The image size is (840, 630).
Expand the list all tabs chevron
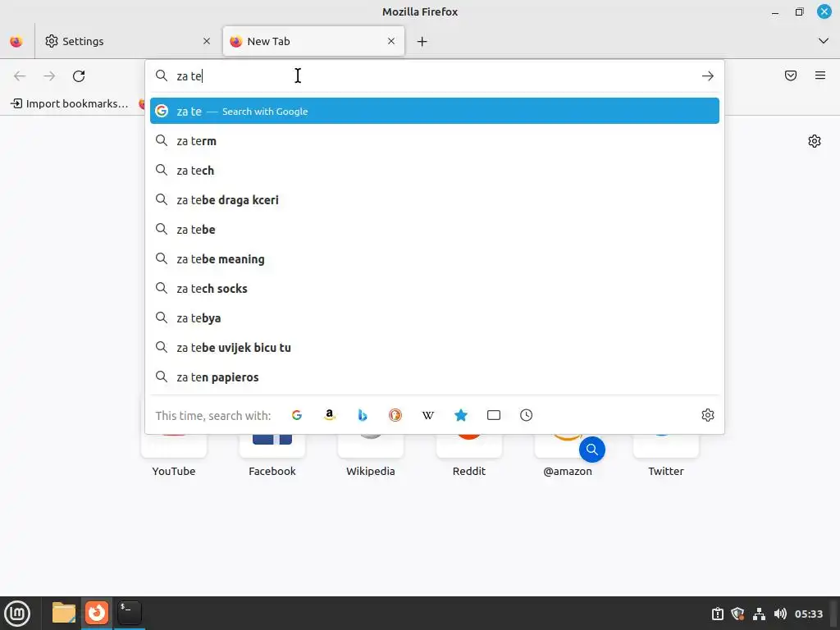(x=824, y=41)
